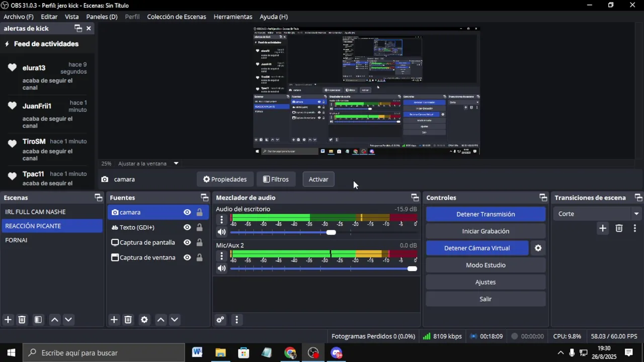
Task: Mute Audio del escritorio speaker
Action: [x=221, y=232]
